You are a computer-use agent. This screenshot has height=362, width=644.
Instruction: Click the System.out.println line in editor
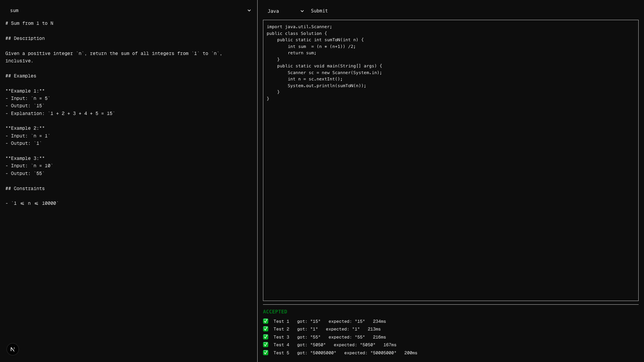click(327, 86)
